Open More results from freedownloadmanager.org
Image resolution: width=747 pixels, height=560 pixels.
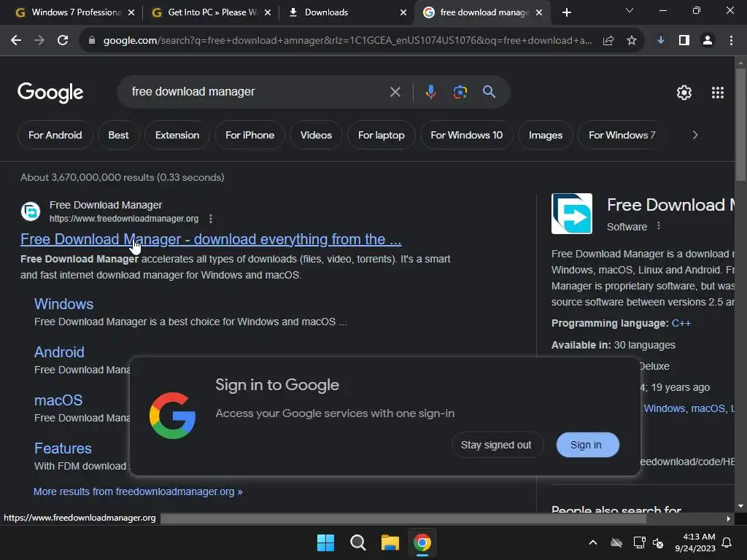(138, 491)
